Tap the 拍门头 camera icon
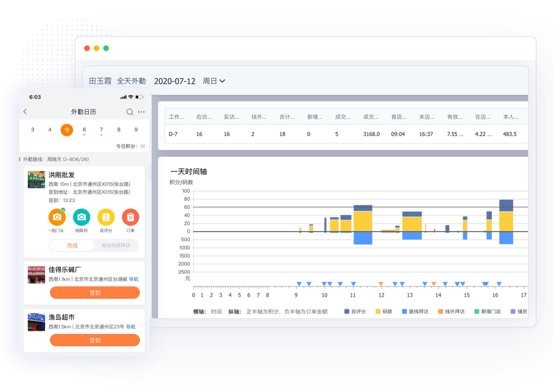 57,217
